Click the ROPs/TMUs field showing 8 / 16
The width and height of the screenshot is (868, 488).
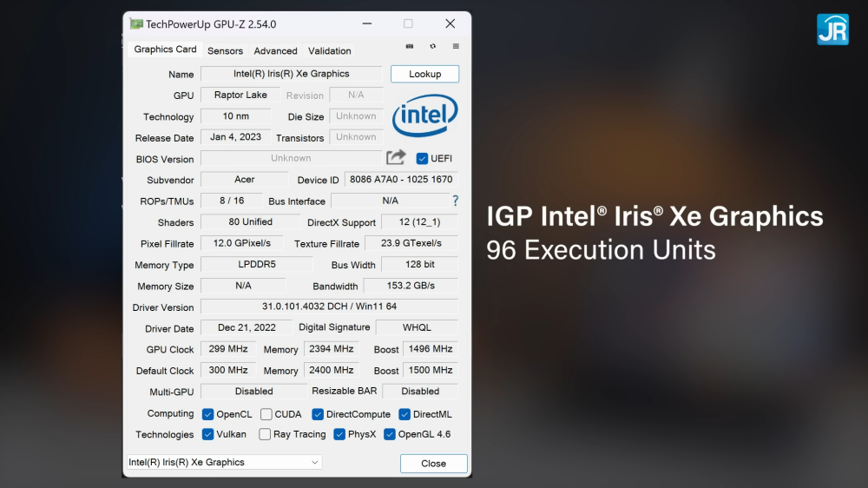pos(232,201)
